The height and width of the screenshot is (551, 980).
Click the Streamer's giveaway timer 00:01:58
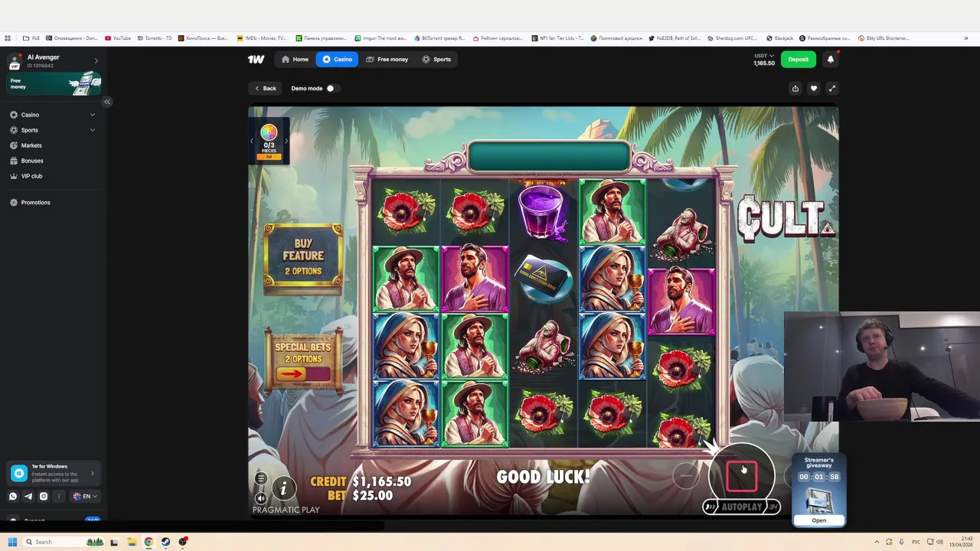819,477
